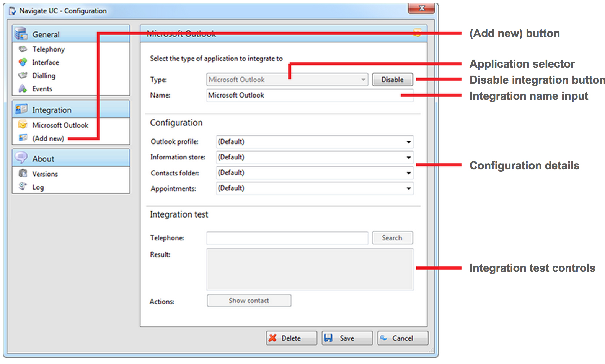605x364 pixels.
Task: Close the Configuration window
Action: [421, 8]
